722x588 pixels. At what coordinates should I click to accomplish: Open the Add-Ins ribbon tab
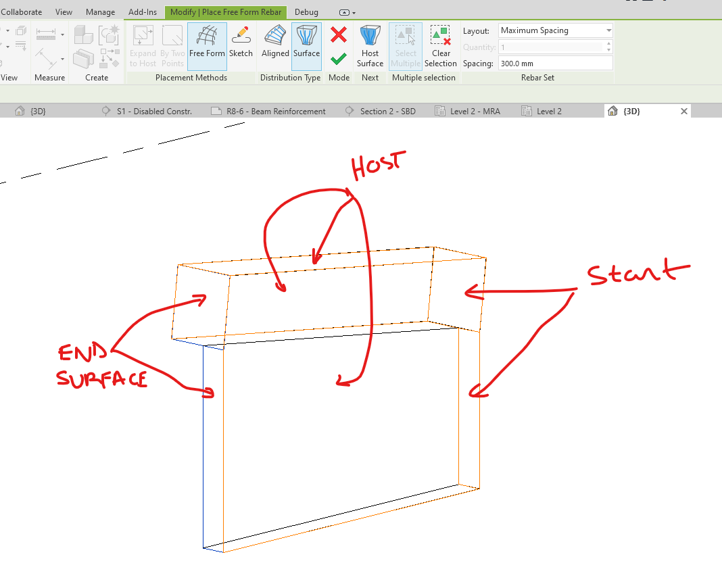tap(142, 11)
